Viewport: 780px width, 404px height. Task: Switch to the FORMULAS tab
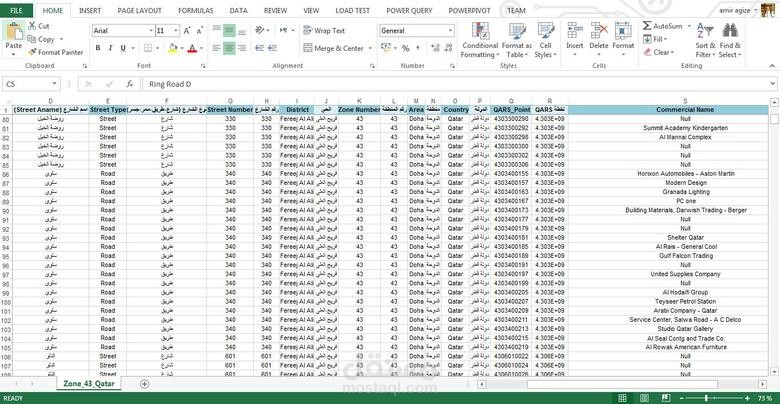pyautogui.click(x=195, y=10)
